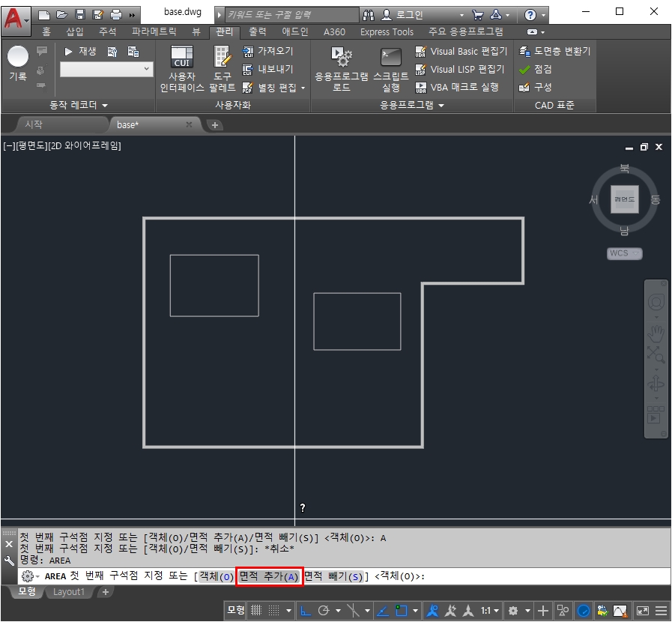The width and height of the screenshot is (672, 622).
Task: Click the Plot printer icon
Action: [x=116, y=15]
